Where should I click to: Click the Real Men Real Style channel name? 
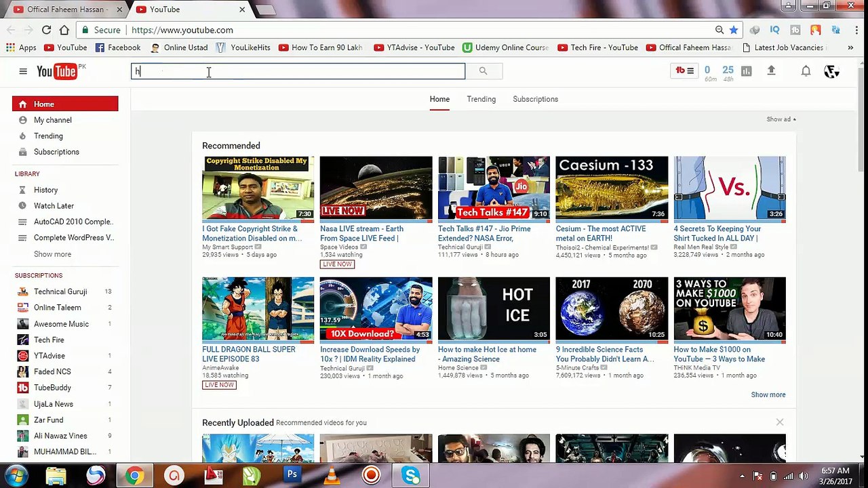point(701,247)
